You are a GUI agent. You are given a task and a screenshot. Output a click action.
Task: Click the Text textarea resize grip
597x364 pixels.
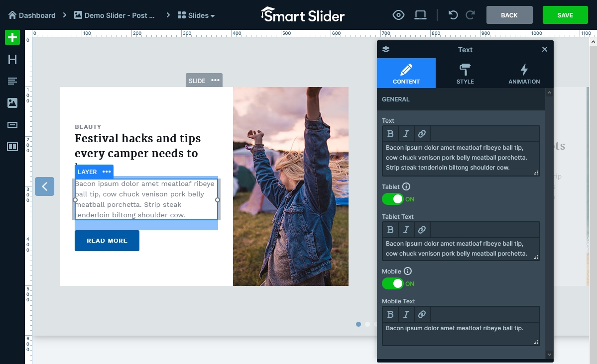tap(536, 173)
